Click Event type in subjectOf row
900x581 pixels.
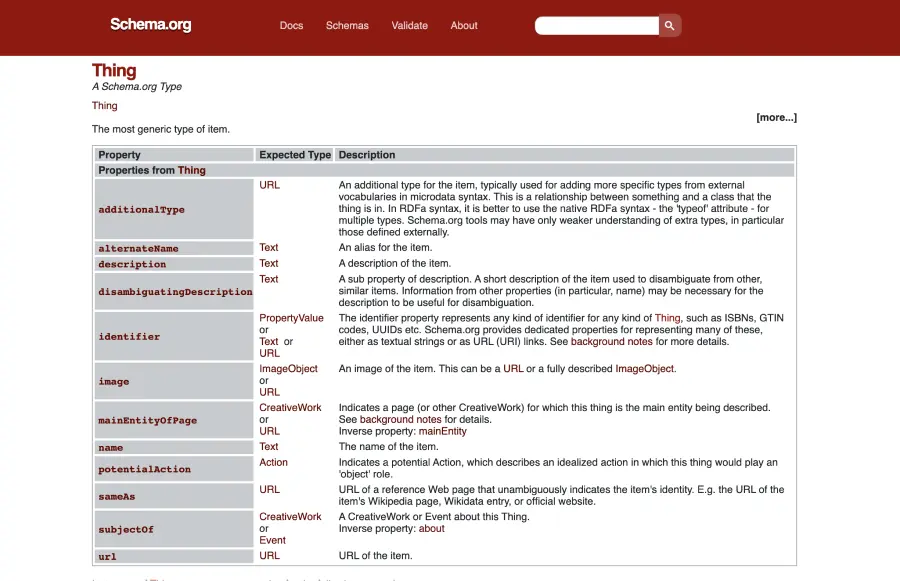pyautogui.click(x=272, y=540)
